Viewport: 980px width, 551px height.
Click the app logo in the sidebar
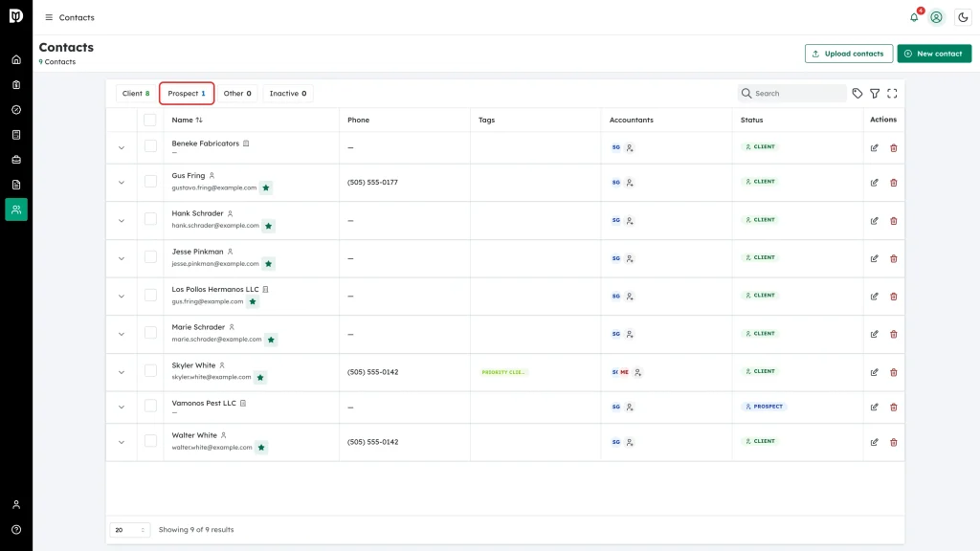[x=16, y=15]
